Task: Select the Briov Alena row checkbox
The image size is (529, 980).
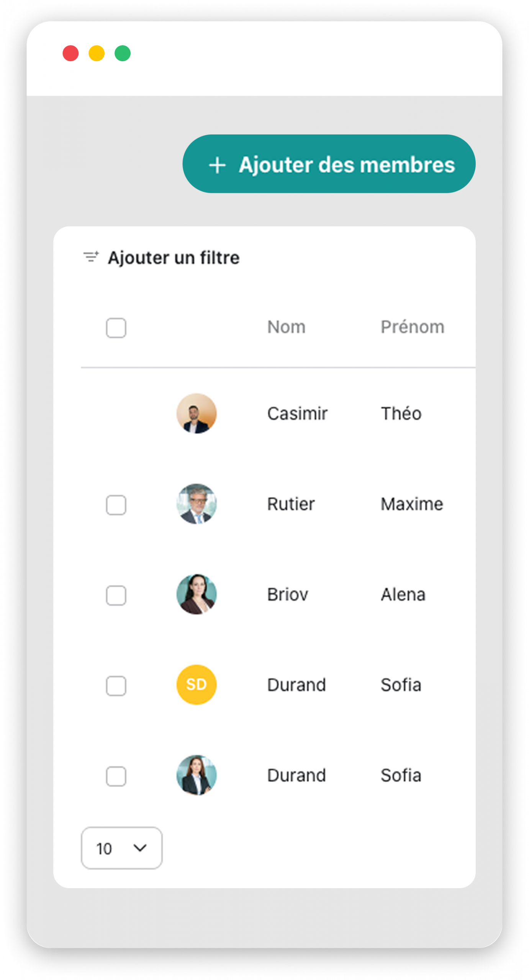Action: pyautogui.click(x=116, y=596)
